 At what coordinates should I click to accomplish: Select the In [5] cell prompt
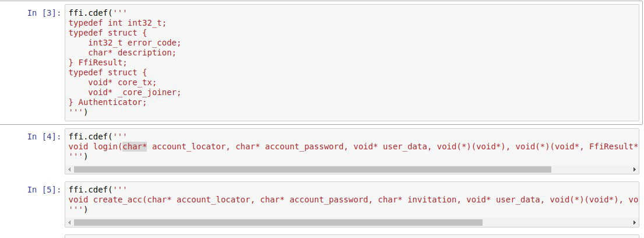tap(44, 190)
